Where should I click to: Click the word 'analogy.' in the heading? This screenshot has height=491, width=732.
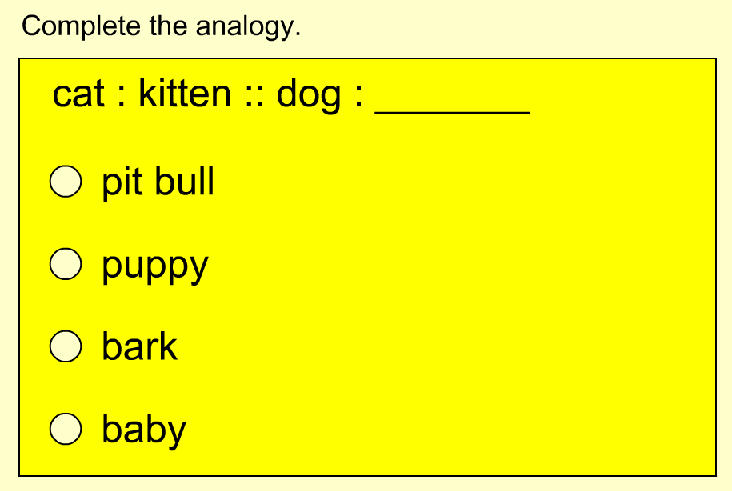coord(248,28)
